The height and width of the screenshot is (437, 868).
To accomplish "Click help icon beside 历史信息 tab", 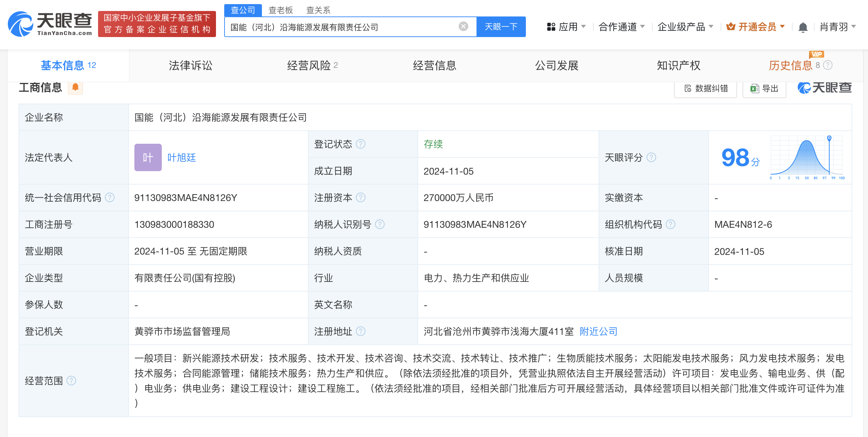I will point(828,65).
